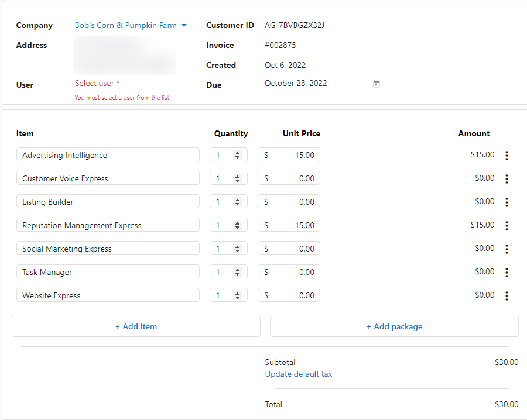Edit the item name Task Manager
This screenshot has height=420, width=527.
point(108,271)
